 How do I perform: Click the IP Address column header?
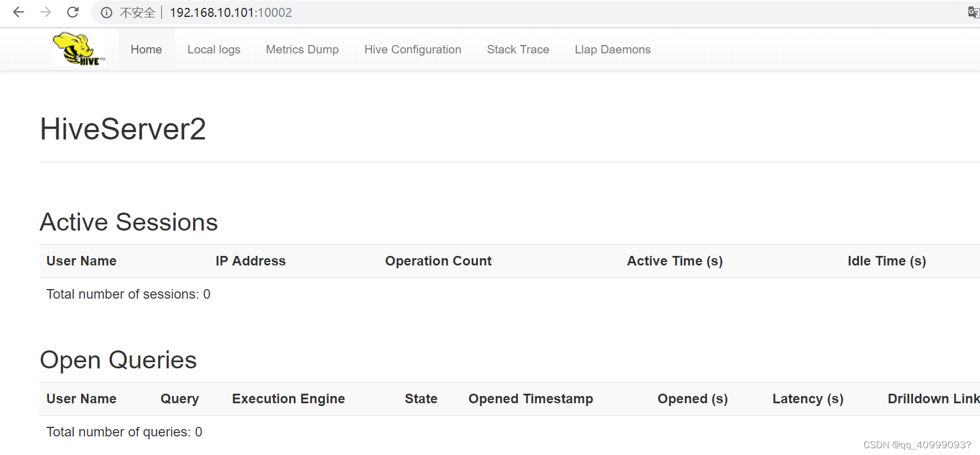tap(250, 261)
